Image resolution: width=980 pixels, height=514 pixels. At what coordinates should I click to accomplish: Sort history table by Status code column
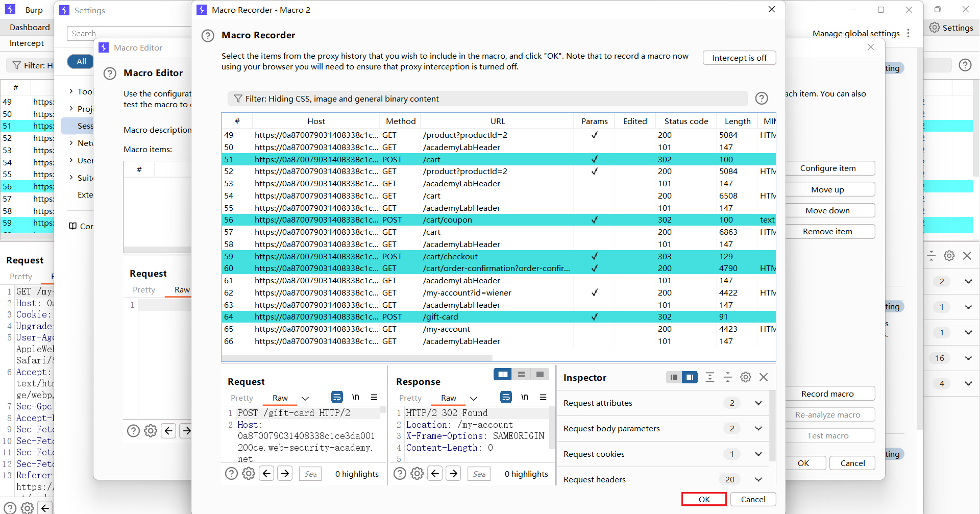(x=686, y=121)
